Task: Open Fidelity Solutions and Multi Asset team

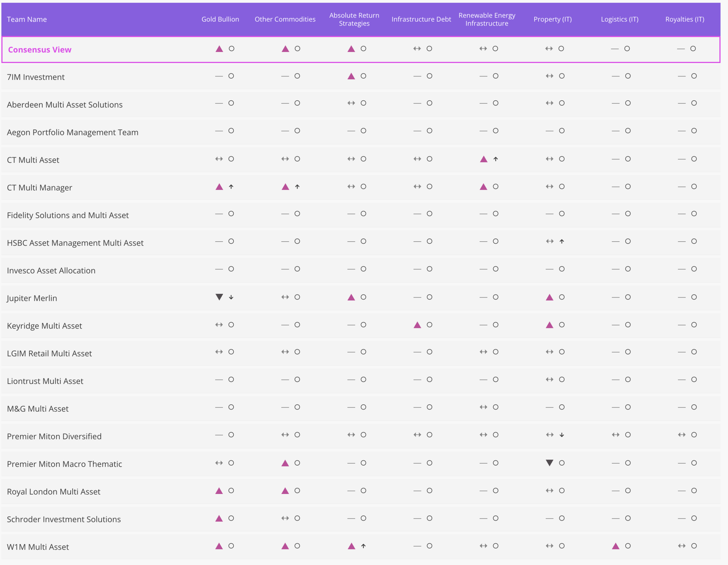Action: [x=68, y=215]
